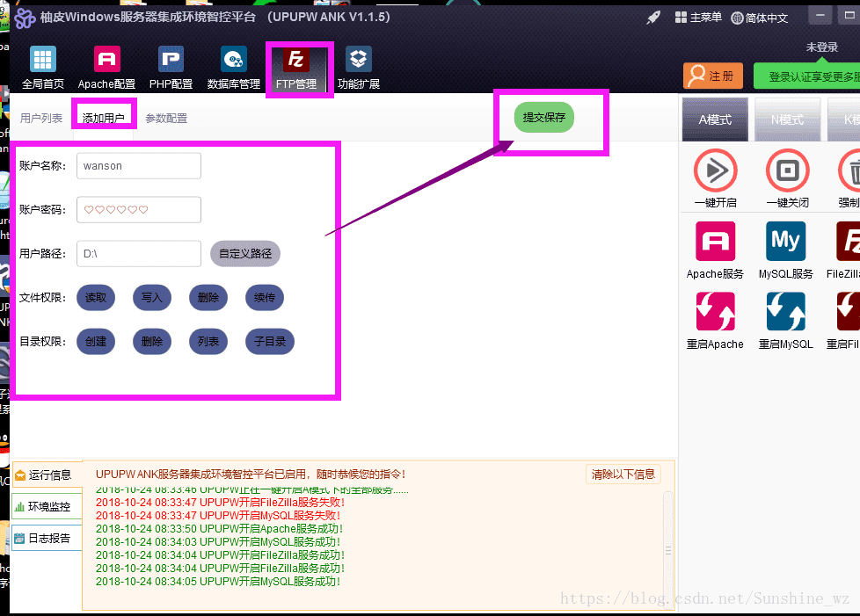This screenshot has height=616, width=860.
Task: Click the log panel scrollbar
Action: pos(668,550)
